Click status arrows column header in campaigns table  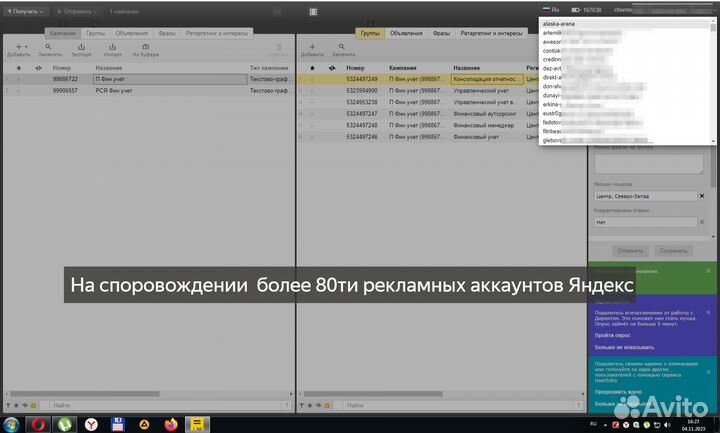[x=39, y=68]
